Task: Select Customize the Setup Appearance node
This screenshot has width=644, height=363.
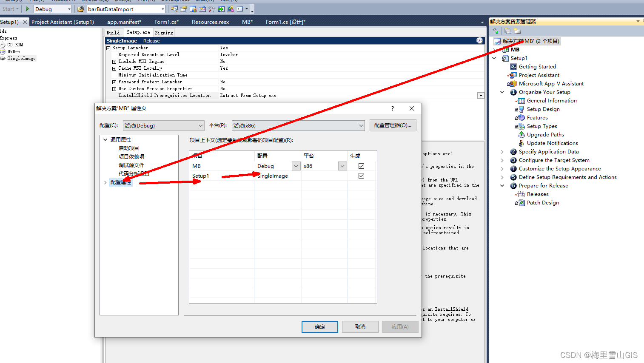Action: point(560,169)
